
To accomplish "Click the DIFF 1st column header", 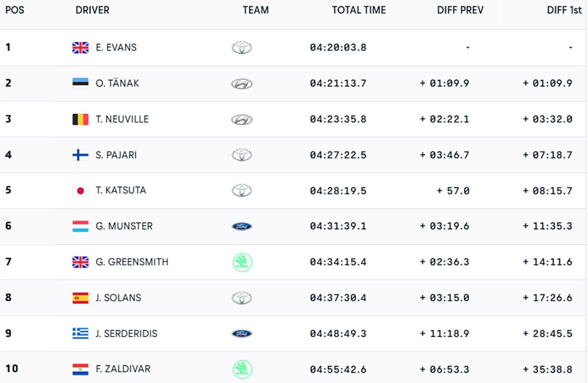I will 564,10.
